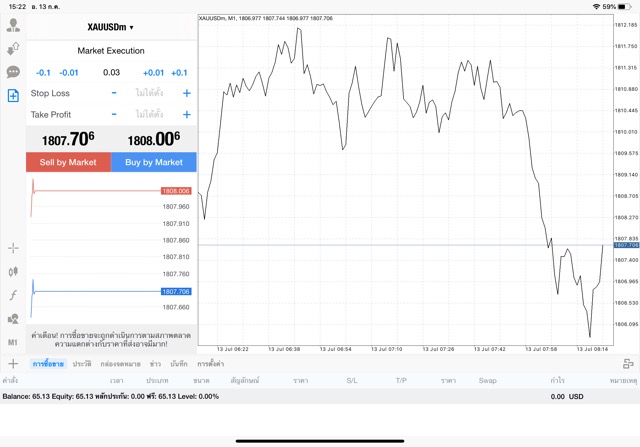
Task: Increase the Stop Loss value
Action: coord(186,93)
